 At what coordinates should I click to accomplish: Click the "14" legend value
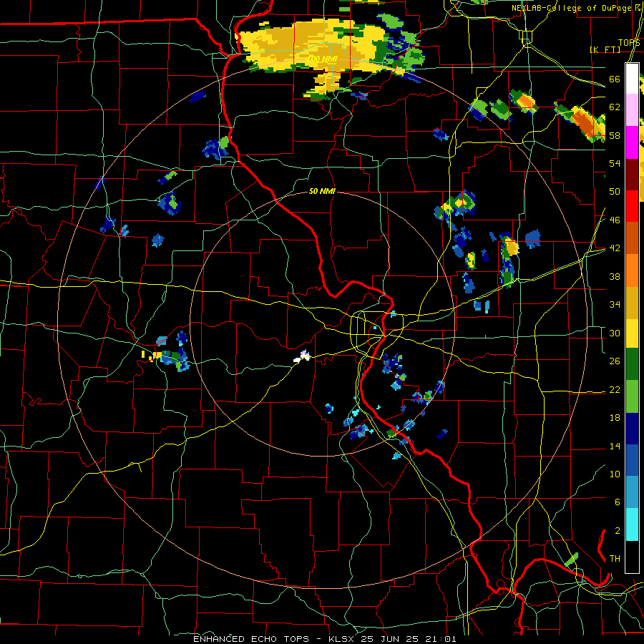(615, 446)
